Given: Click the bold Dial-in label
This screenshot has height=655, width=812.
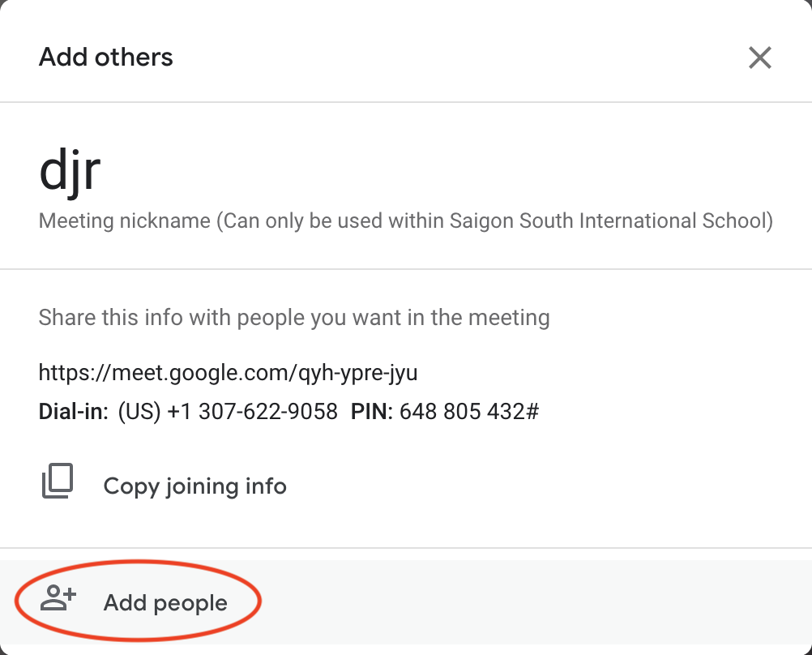Looking at the screenshot, I should [x=73, y=412].
